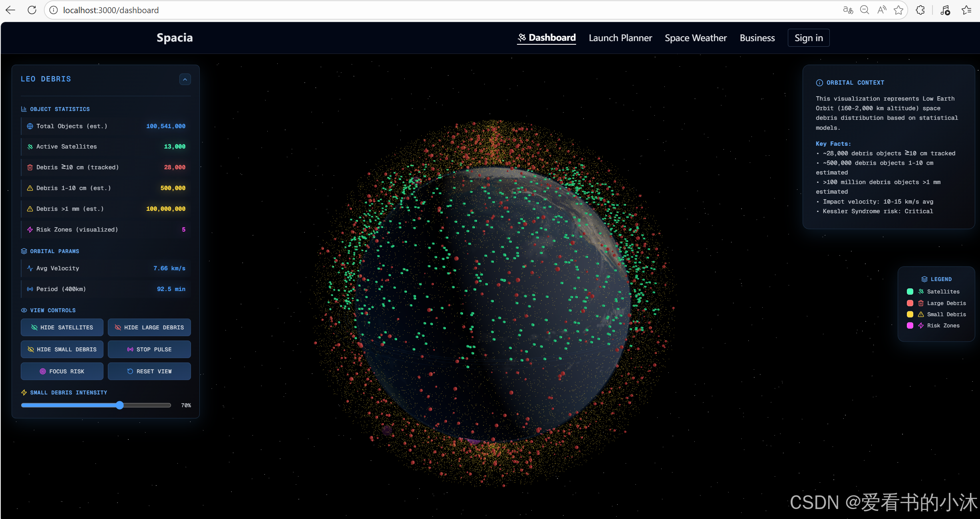Click the read aloud icon
980x519 pixels.
click(x=882, y=10)
